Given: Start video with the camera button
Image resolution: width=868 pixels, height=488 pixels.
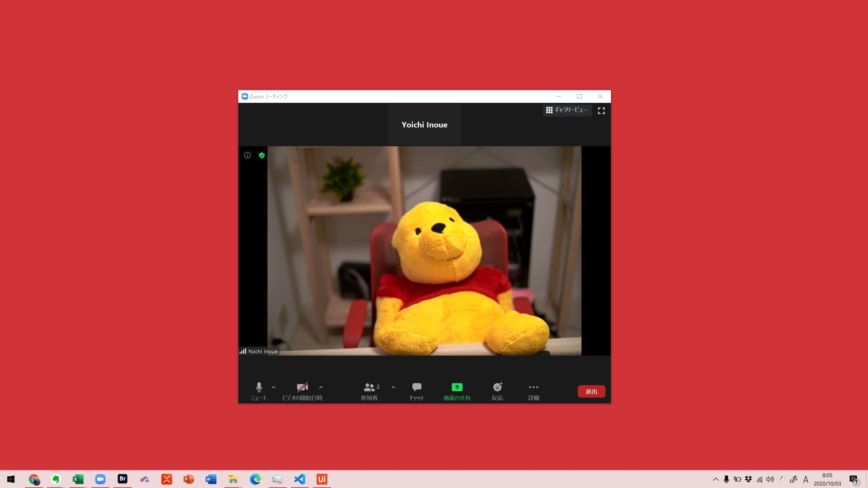Looking at the screenshot, I should pos(302,391).
